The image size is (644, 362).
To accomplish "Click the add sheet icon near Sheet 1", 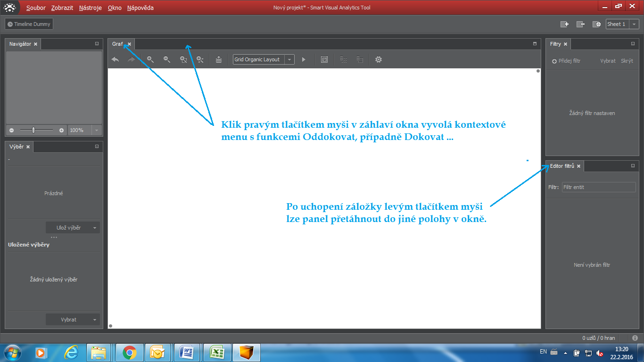I will click(564, 24).
